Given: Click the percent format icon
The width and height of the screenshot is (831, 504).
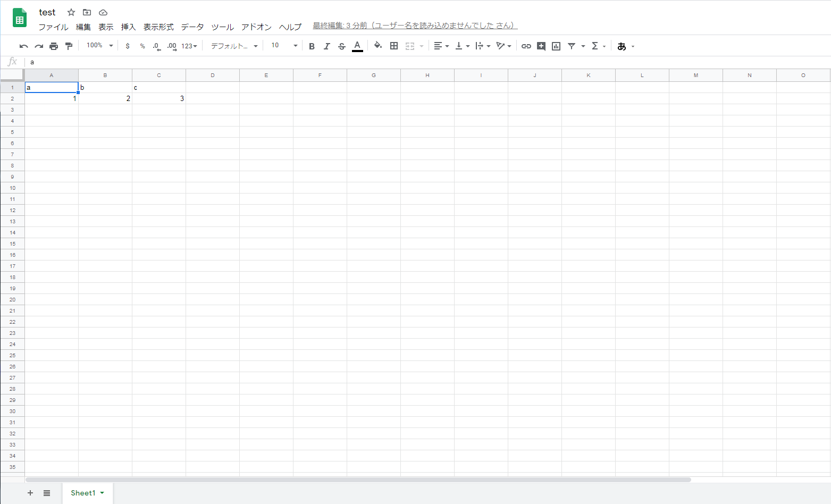Looking at the screenshot, I should click(x=142, y=46).
